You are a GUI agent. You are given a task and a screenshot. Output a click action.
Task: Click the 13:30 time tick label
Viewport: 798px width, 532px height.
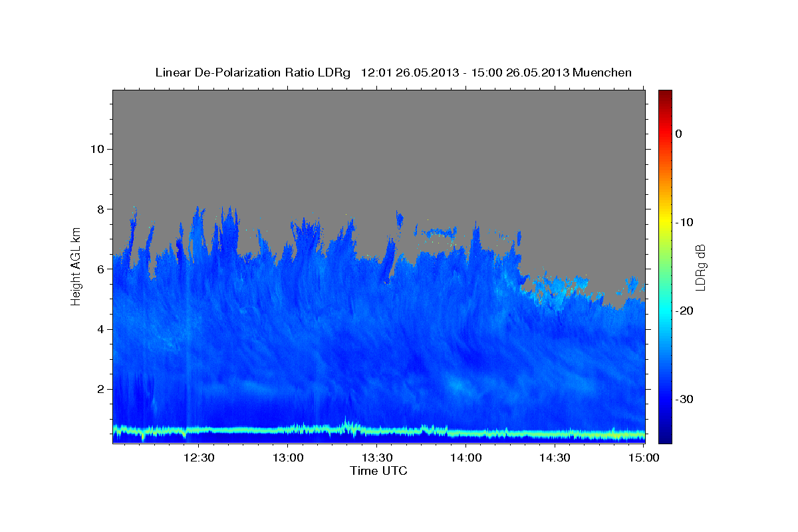[x=376, y=458]
